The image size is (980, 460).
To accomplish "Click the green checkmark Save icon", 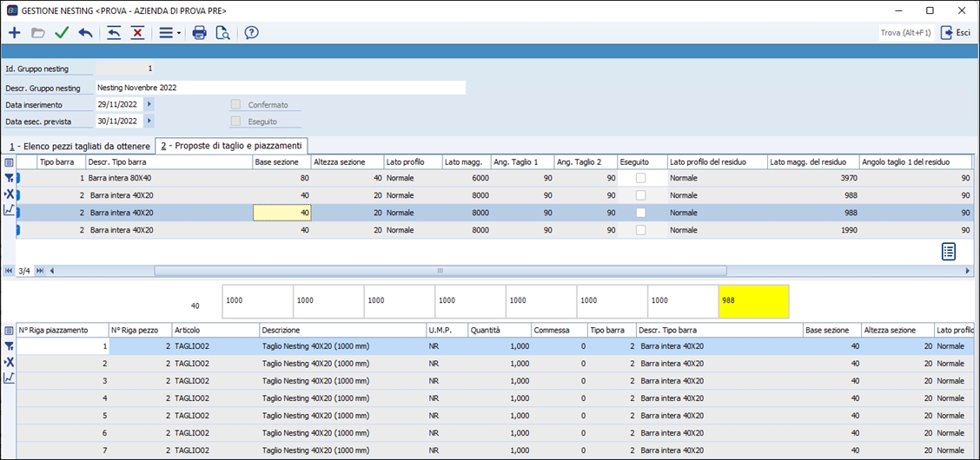I will pos(61,33).
